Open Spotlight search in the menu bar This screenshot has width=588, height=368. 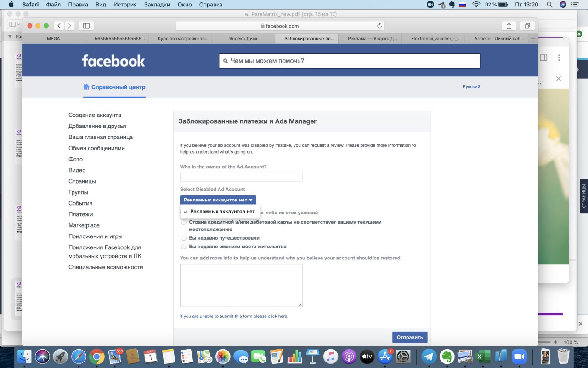[x=549, y=5]
